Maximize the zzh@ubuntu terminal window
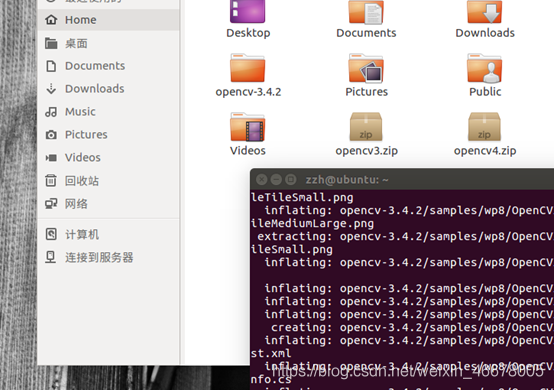The image size is (554, 390). [290, 179]
